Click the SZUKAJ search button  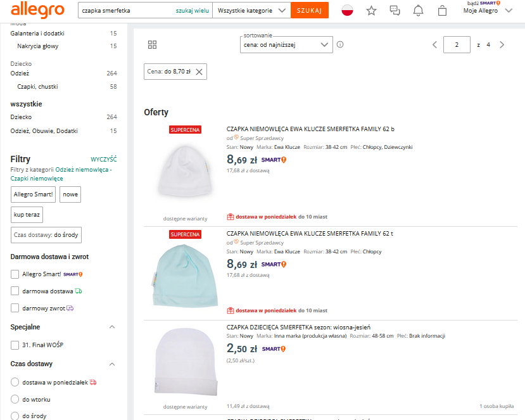pos(310,10)
